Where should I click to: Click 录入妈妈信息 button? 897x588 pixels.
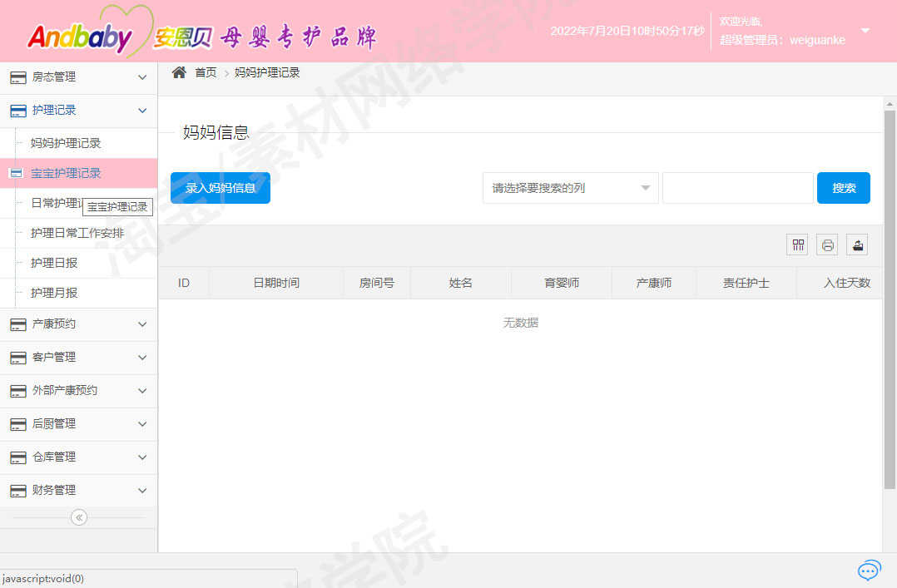(x=221, y=188)
